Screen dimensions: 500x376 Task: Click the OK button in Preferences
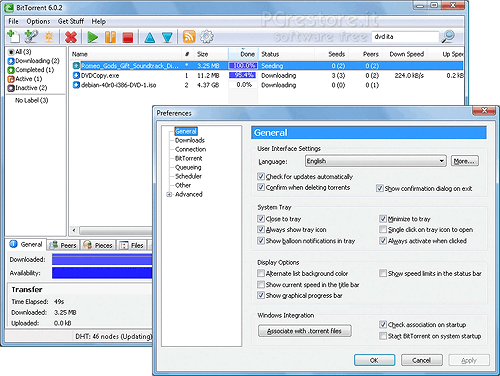pos(374,360)
